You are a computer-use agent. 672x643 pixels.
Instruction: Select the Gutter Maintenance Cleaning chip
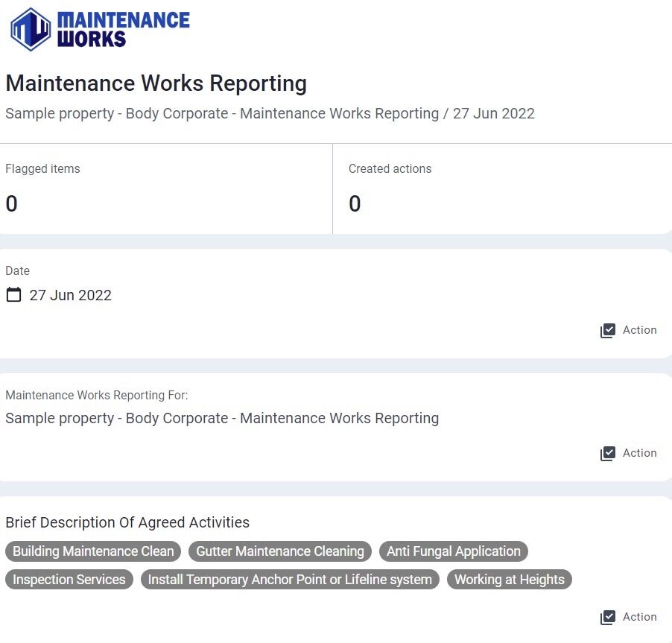point(280,551)
